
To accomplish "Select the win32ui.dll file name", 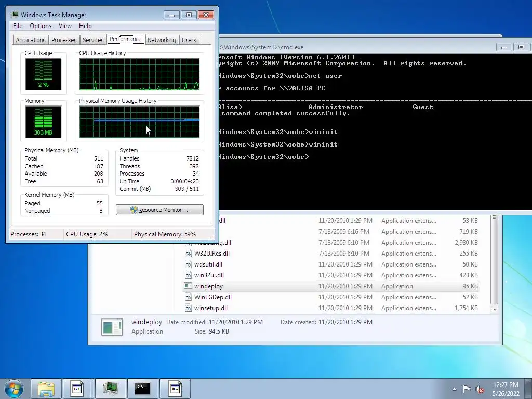I will point(209,275).
